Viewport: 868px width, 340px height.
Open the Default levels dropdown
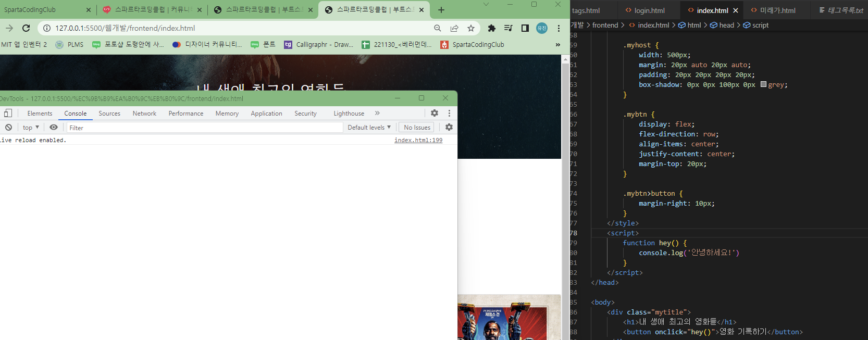click(369, 128)
